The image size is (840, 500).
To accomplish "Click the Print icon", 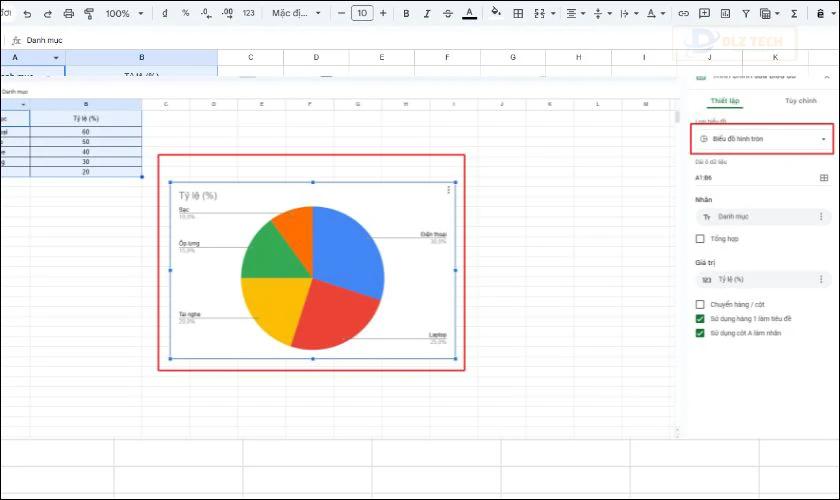I will point(69,14).
